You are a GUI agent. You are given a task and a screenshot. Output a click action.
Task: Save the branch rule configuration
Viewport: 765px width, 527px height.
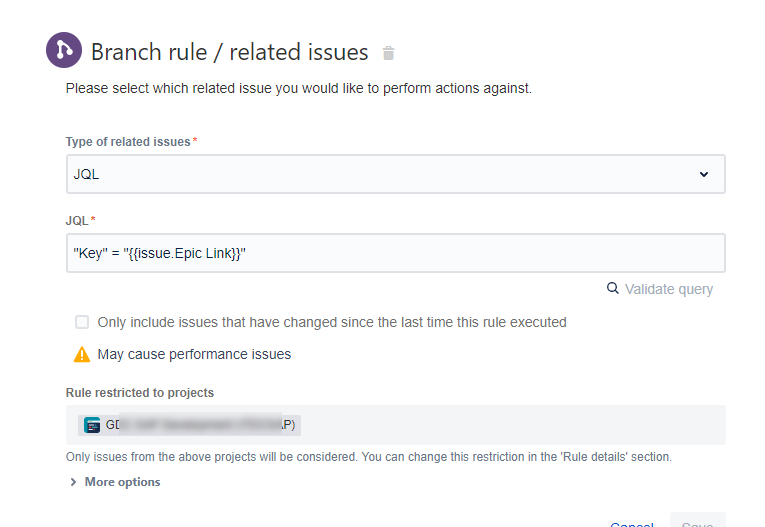698,520
